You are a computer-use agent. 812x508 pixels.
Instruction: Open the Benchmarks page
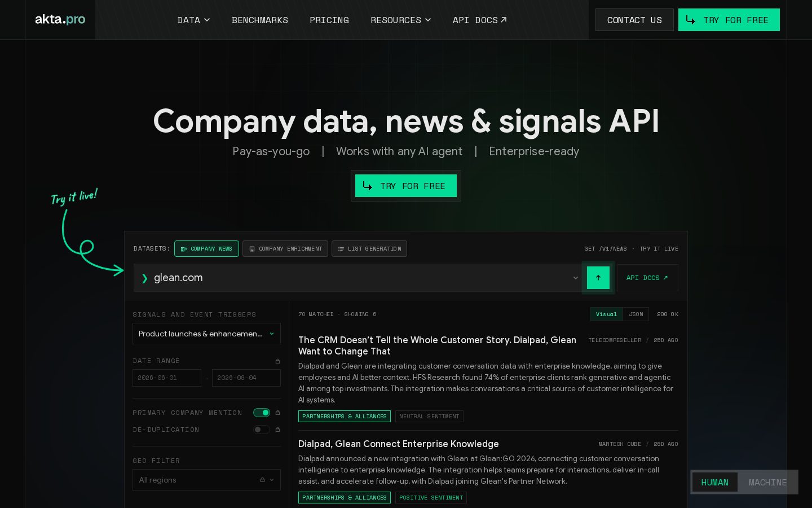tap(260, 20)
